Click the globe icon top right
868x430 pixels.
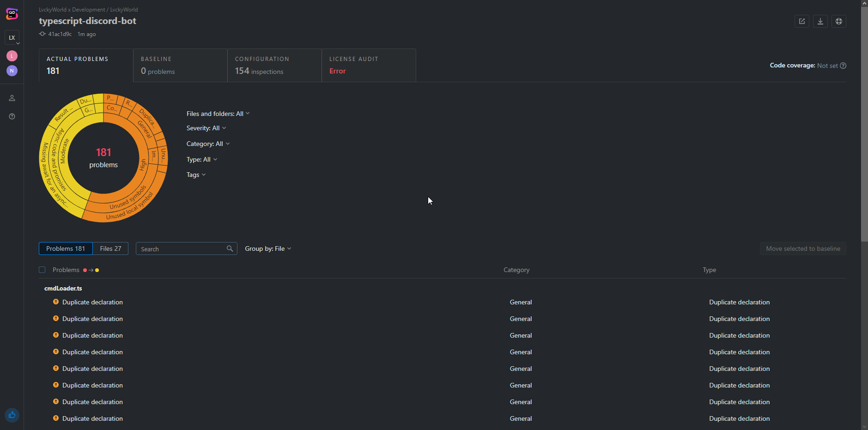coord(838,21)
